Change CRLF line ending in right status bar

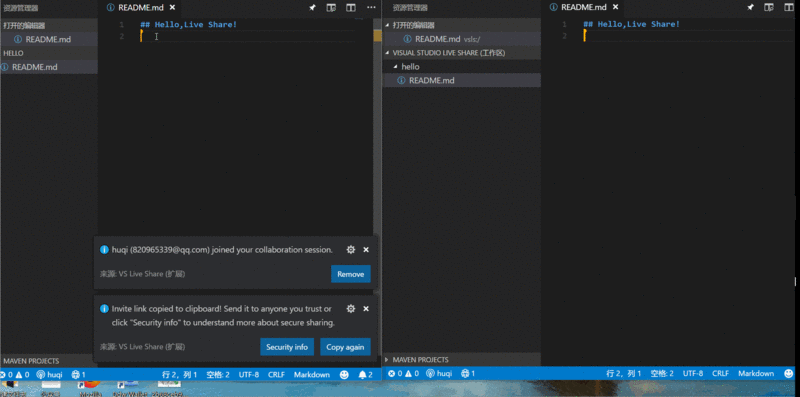pos(720,374)
